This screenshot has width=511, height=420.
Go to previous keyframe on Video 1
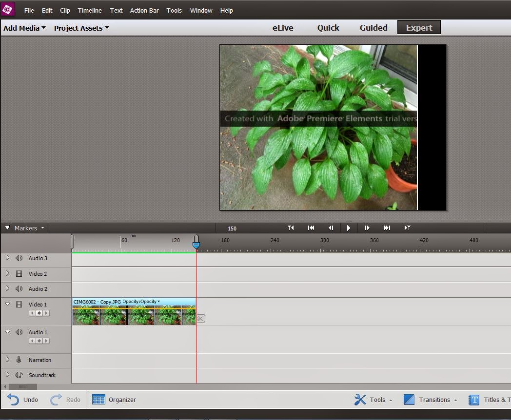(32, 313)
